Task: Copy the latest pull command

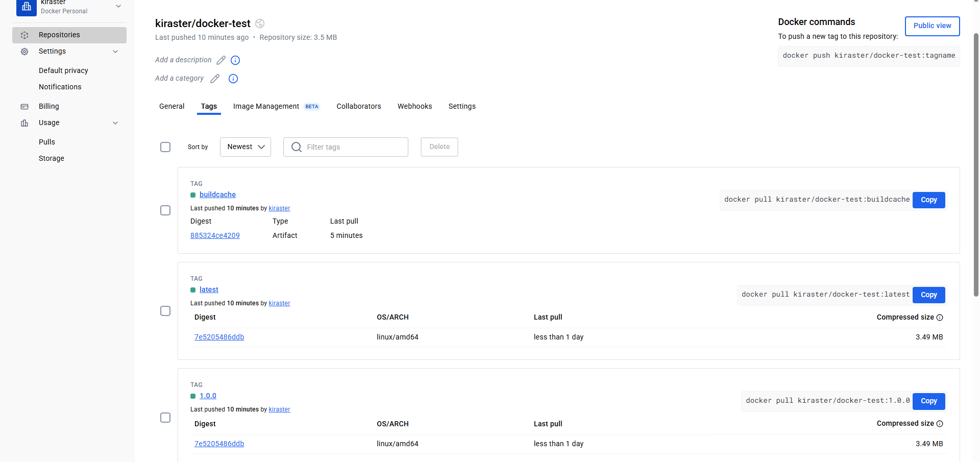Action: click(929, 295)
